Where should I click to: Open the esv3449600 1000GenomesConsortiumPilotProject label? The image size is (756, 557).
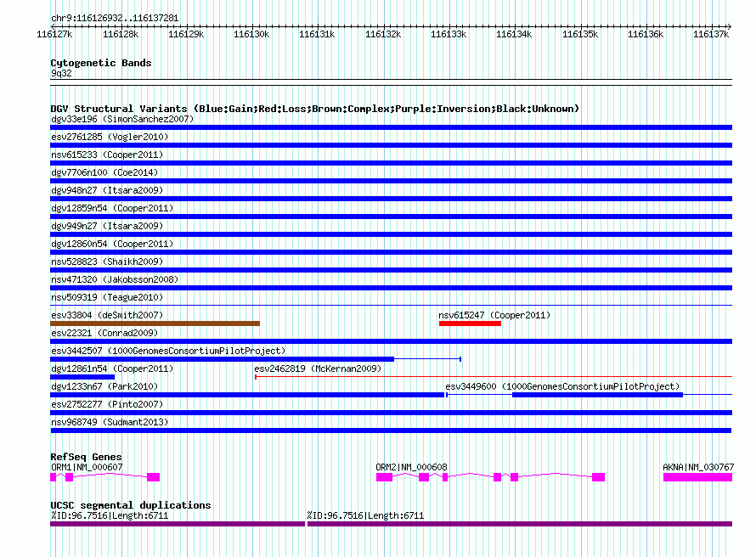(x=562, y=386)
